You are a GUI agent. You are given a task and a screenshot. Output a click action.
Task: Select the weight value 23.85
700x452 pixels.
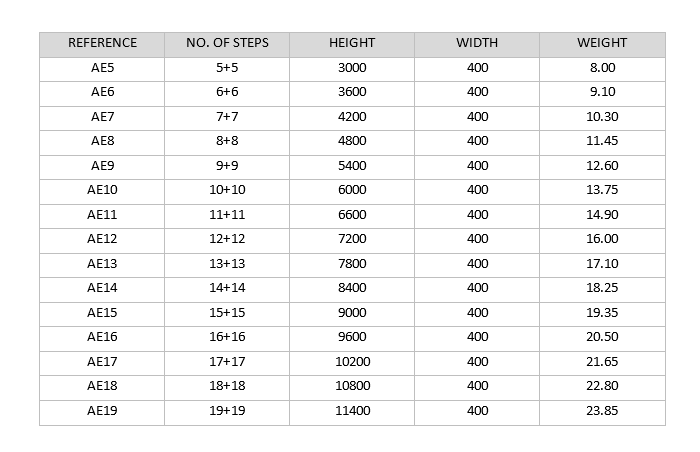(x=602, y=412)
